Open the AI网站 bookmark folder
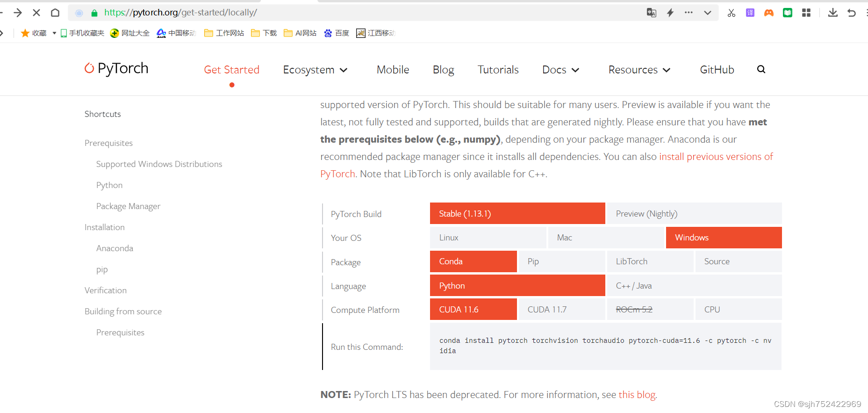Image resolution: width=868 pixels, height=413 pixels. pyautogui.click(x=300, y=33)
